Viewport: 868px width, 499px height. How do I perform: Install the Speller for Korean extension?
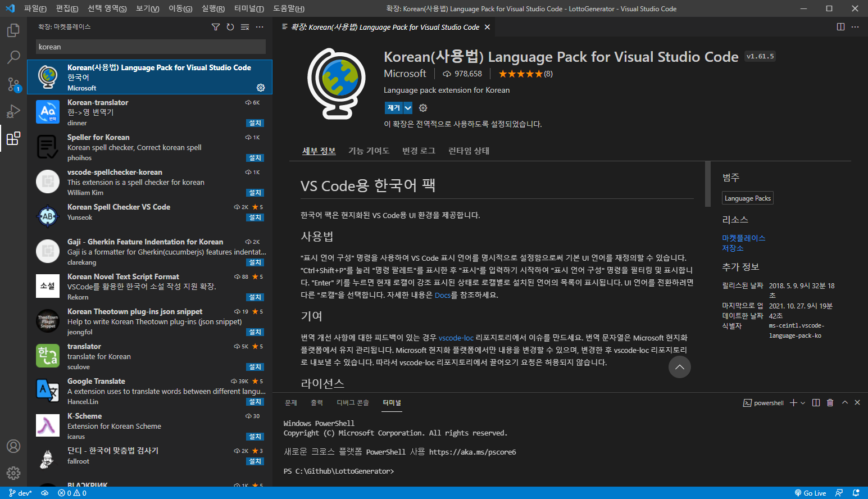(255, 158)
